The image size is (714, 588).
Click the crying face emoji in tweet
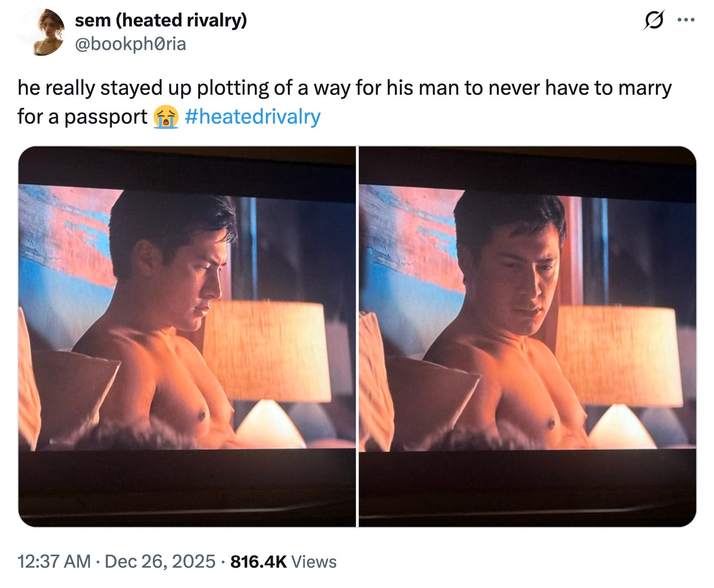(x=165, y=117)
